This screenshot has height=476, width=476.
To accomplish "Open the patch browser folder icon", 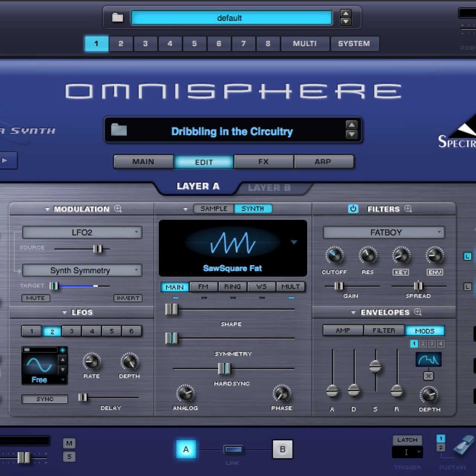I will tap(119, 130).
